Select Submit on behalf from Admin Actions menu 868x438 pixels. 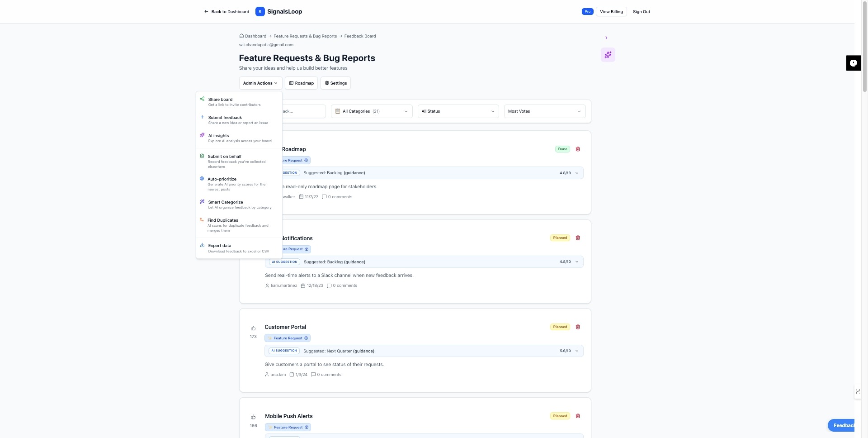point(225,156)
